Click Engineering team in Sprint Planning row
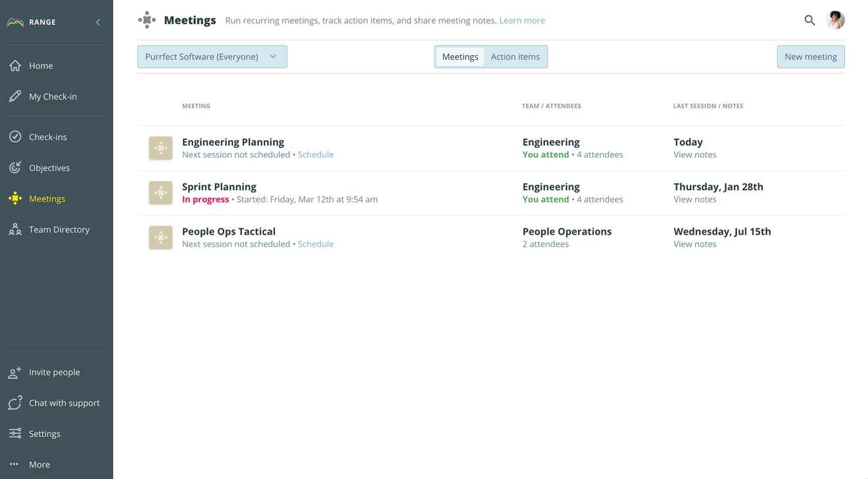Screen dimensions: 868x479 551,187
